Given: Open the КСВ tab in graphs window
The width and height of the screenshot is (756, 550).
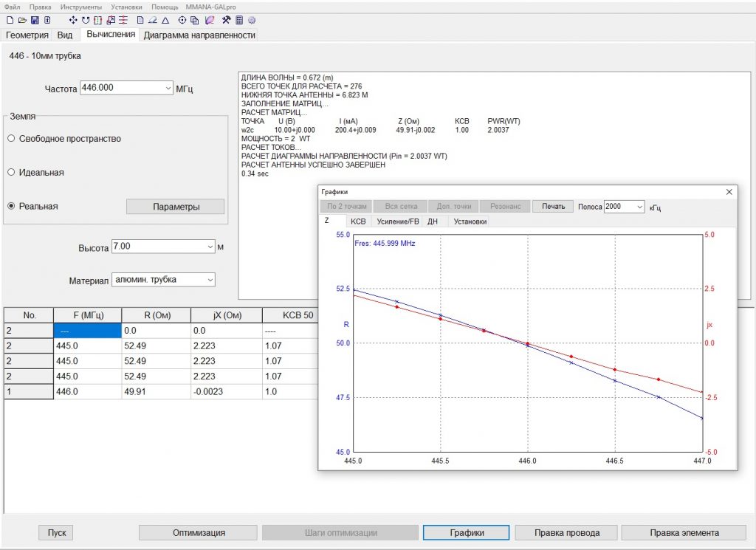Looking at the screenshot, I should [x=358, y=221].
